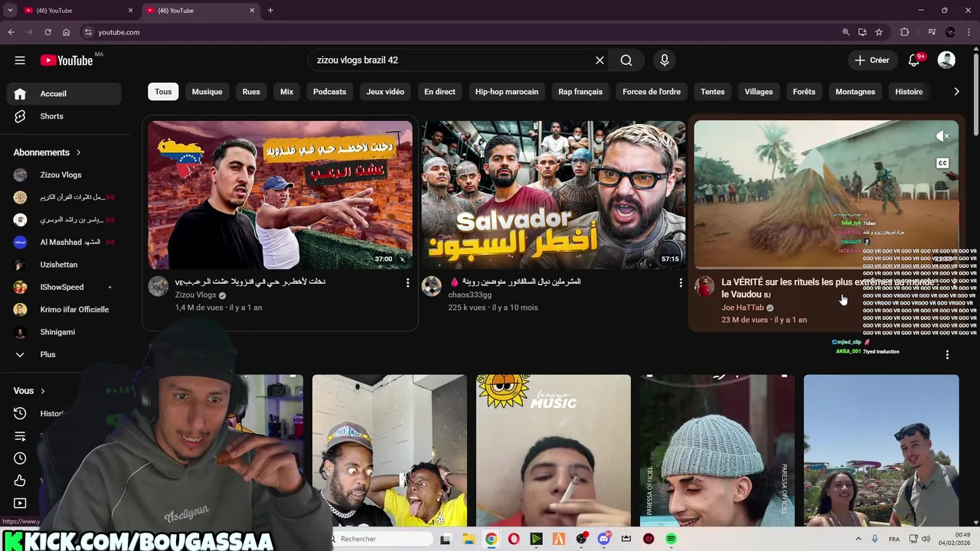Unmute the Vaudou video preview

coord(943,136)
